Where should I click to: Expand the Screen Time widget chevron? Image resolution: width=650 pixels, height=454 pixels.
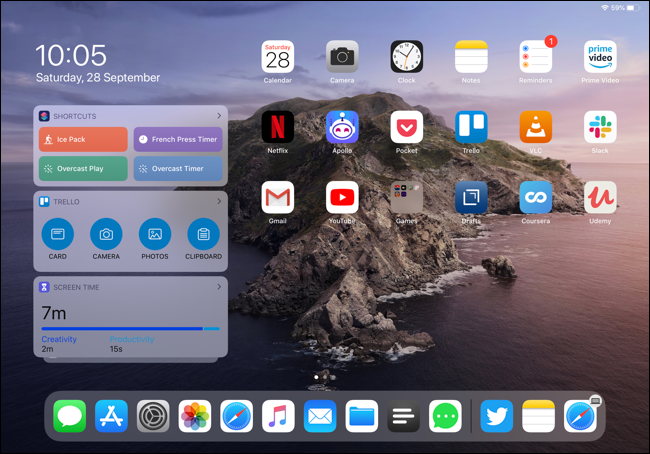coord(219,286)
